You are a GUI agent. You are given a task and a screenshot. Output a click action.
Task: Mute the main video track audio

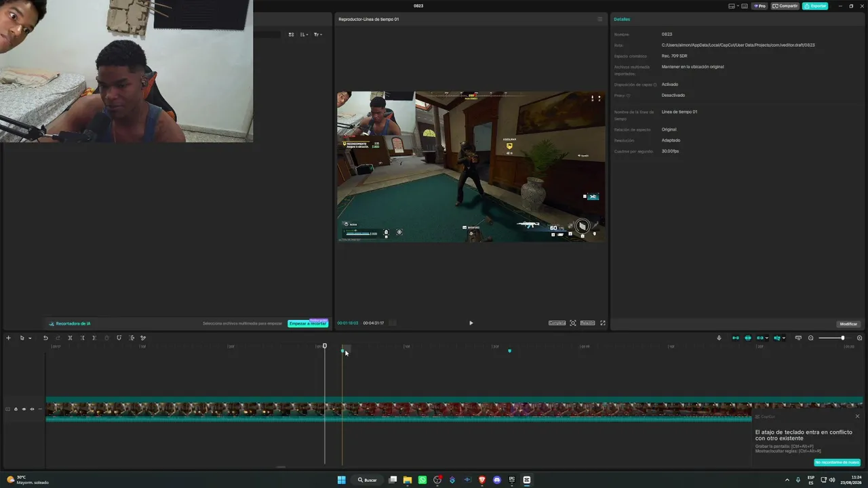pyautogui.click(x=32, y=409)
